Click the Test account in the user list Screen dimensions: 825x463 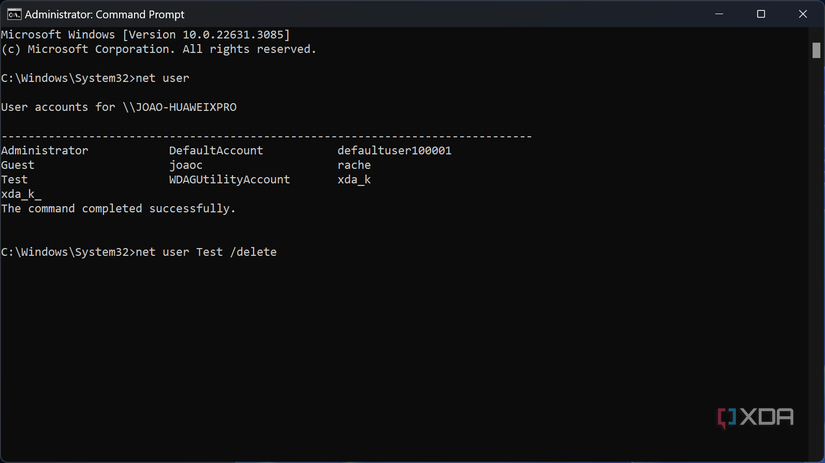[x=15, y=180]
